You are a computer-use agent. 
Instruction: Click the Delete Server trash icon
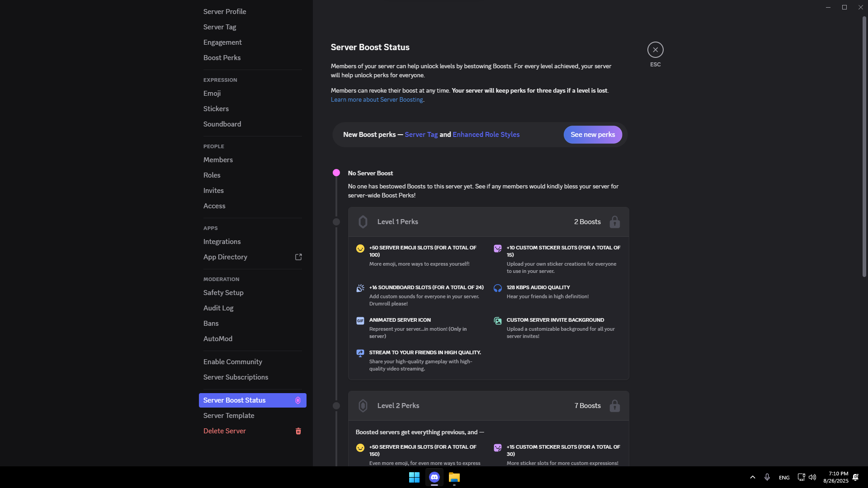[298, 431]
